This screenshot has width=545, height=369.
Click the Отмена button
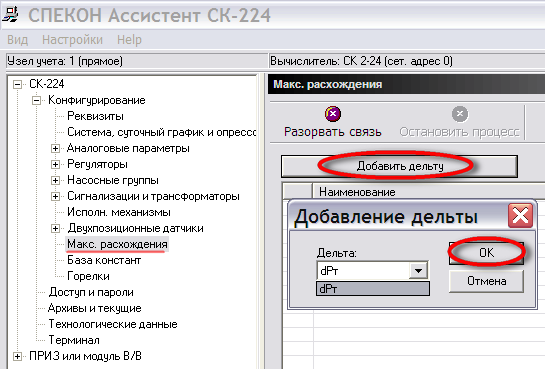pyautogui.click(x=486, y=281)
